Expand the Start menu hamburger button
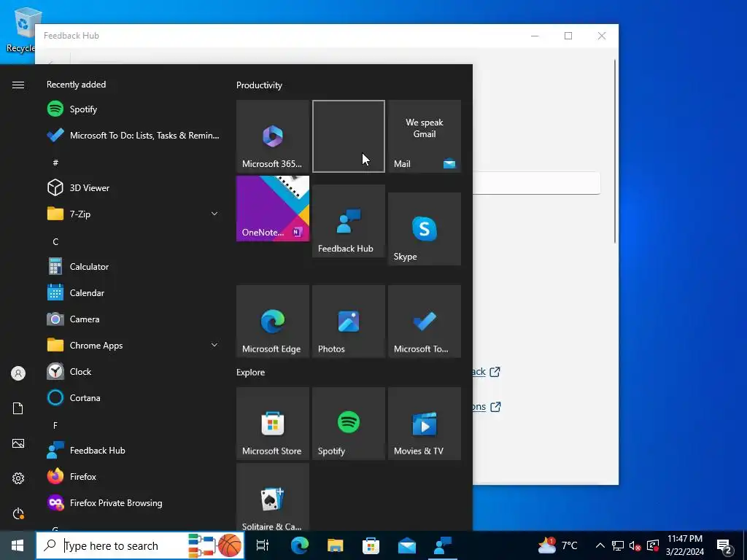Screen dimensions: 747x560 tap(18, 85)
